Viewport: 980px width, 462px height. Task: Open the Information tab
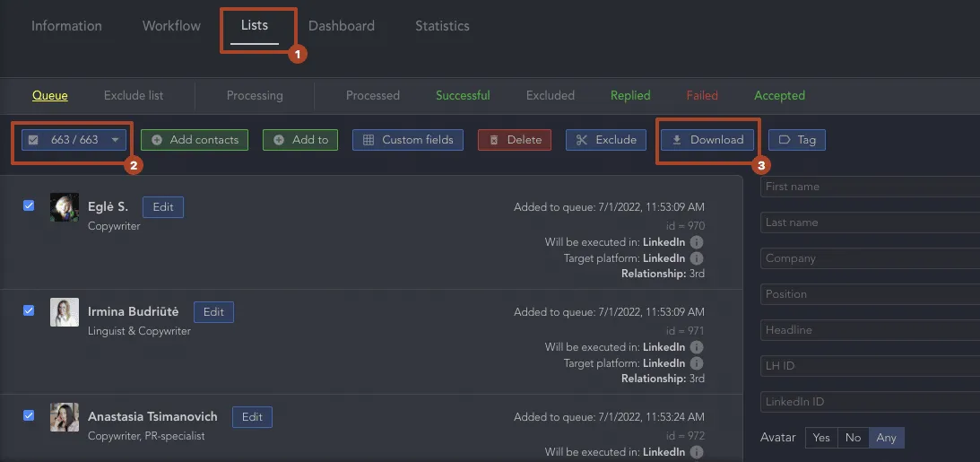pyautogui.click(x=66, y=26)
